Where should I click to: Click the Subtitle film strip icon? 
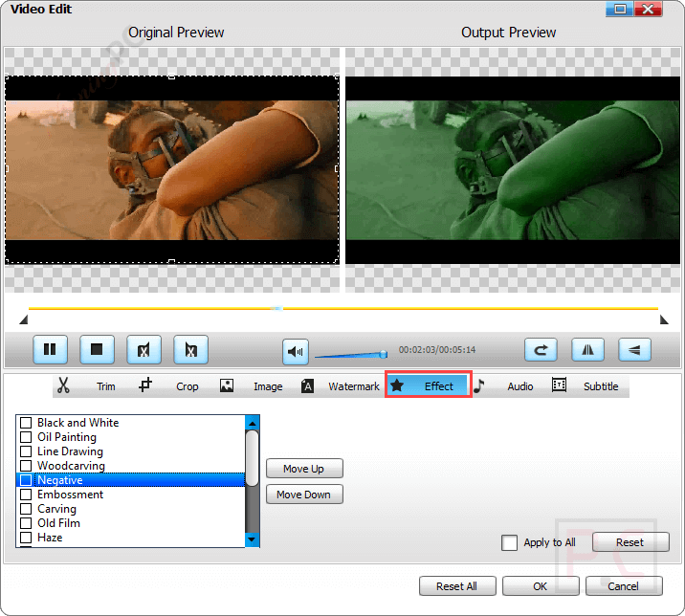pyautogui.click(x=559, y=385)
